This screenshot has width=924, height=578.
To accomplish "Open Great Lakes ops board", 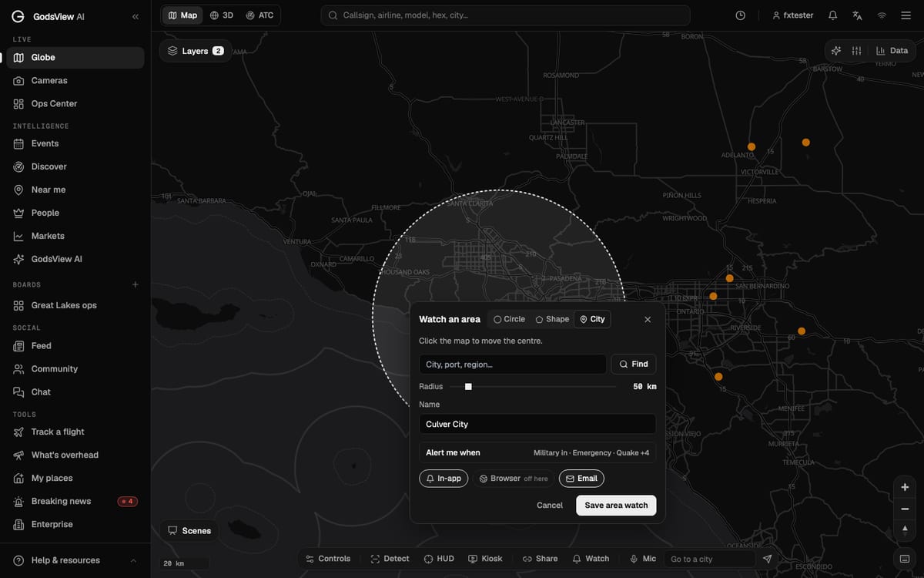I will pyautogui.click(x=75, y=305).
